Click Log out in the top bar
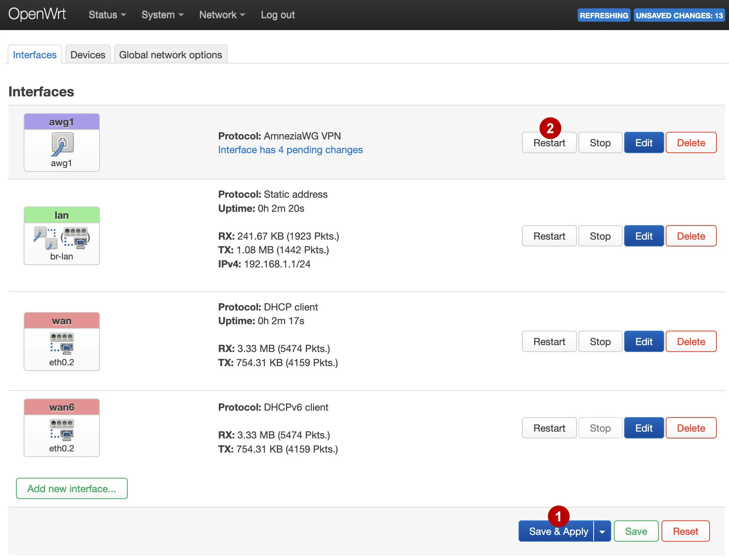 pos(278,15)
